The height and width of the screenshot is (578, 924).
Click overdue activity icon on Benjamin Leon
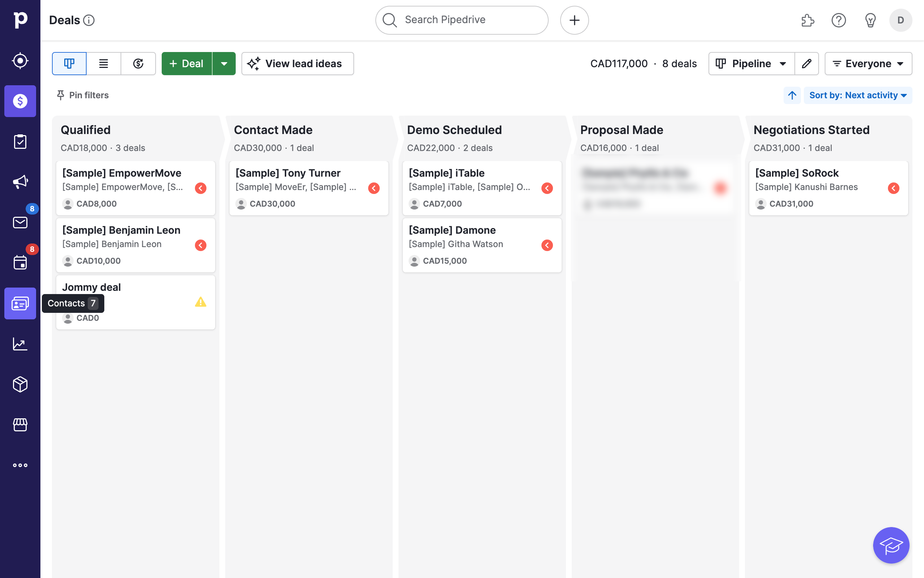pyautogui.click(x=200, y=245)
